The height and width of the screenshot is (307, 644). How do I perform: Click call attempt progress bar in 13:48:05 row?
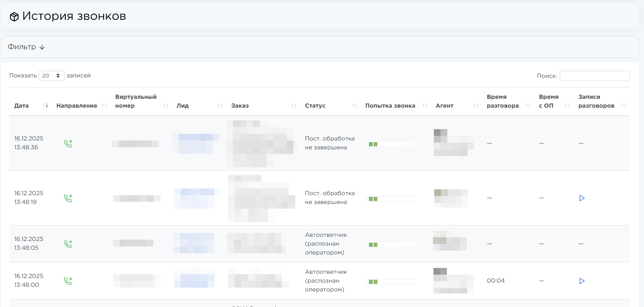point(391,244)
